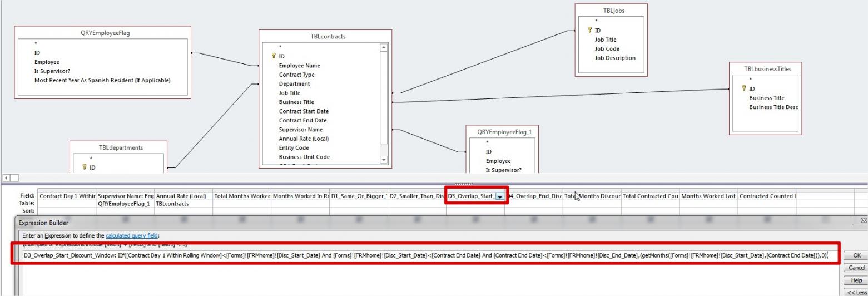868x296 pixels.
Task: Select the asterisk row in TBLcontracts
Action: (280, 47)
